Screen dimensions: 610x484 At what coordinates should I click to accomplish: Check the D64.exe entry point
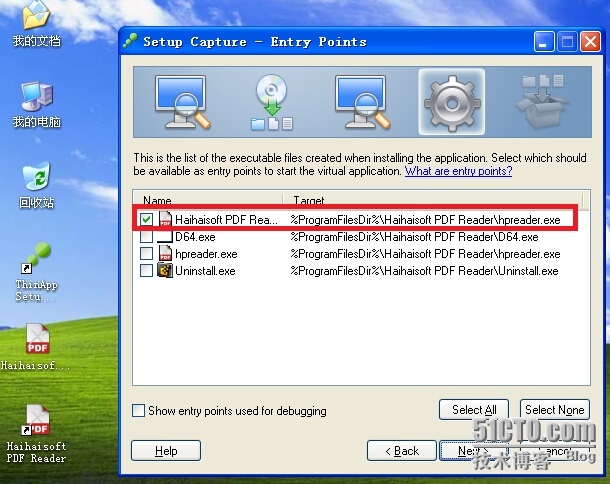coord(146,237)
